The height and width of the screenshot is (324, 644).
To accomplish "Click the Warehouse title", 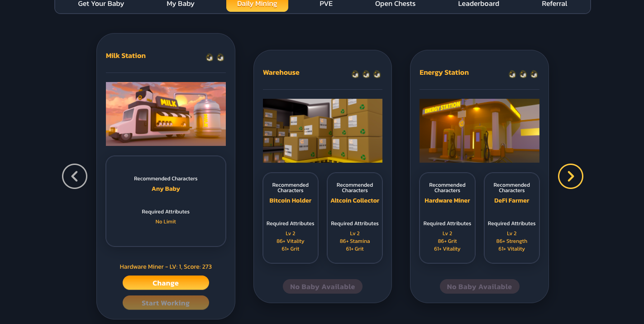I will 281,73.
